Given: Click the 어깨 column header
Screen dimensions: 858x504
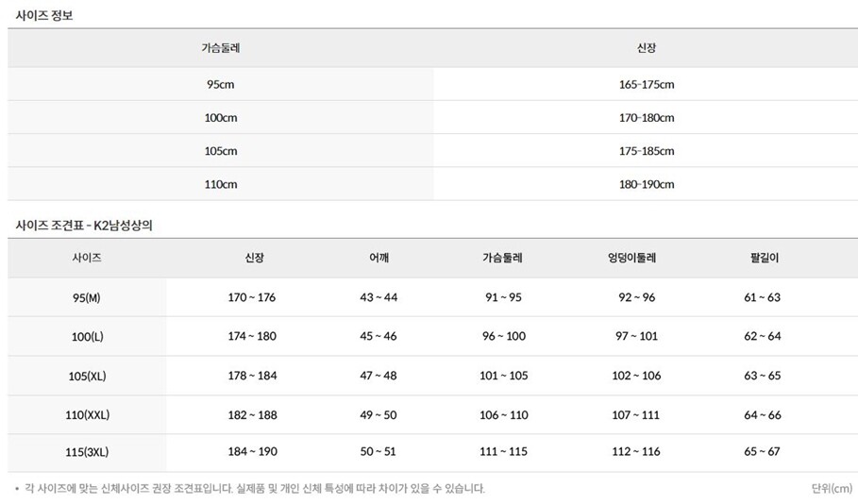Looking at the screenshot, I should (x=379, y=257).
